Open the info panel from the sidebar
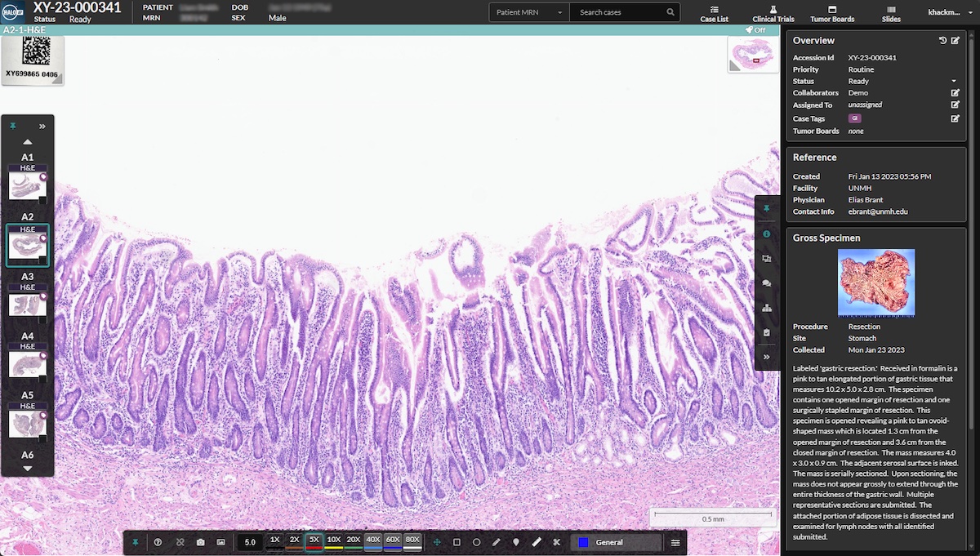The image size is (980, 556). 767,234
